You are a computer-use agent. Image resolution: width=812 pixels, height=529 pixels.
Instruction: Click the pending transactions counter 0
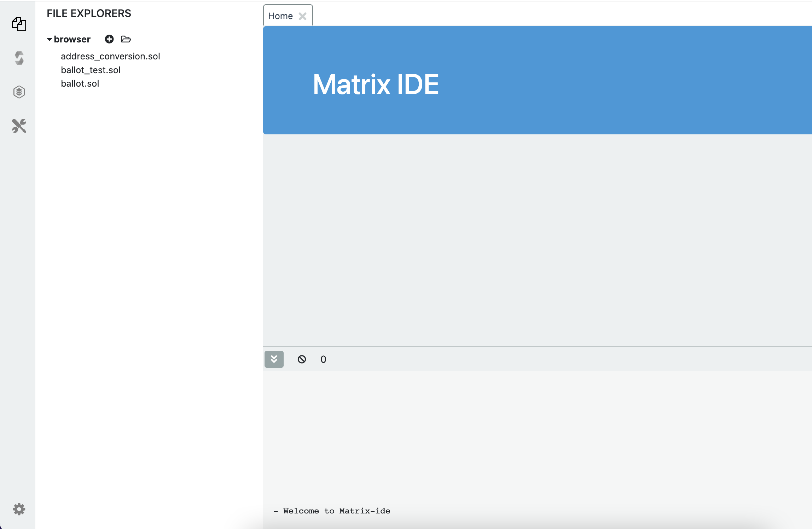323,359
